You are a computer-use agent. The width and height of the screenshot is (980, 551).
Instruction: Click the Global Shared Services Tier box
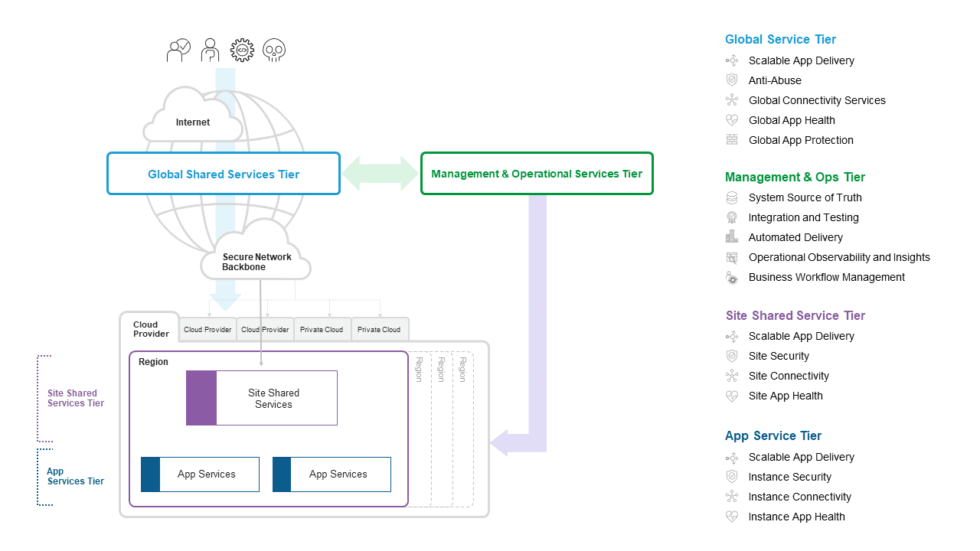[x=224, y=174]
